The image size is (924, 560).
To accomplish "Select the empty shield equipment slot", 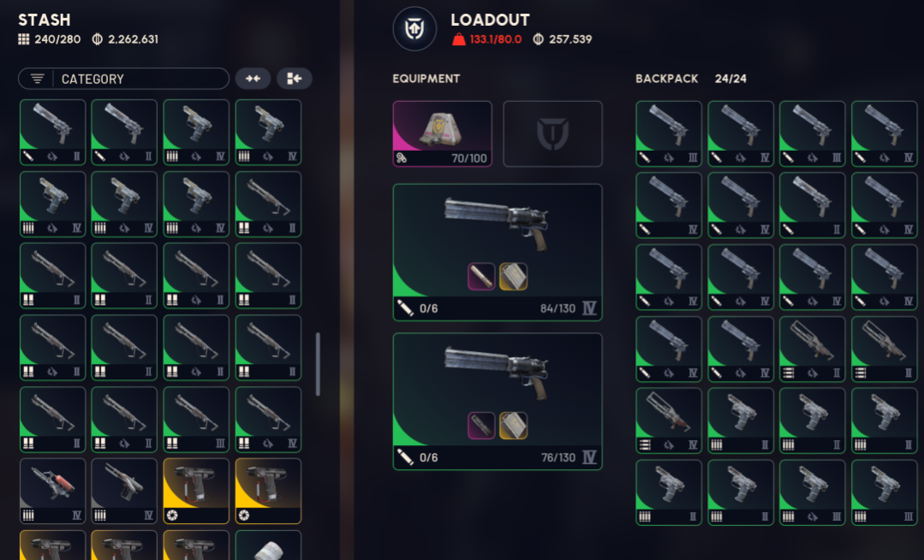I will (x=552, y=134).
